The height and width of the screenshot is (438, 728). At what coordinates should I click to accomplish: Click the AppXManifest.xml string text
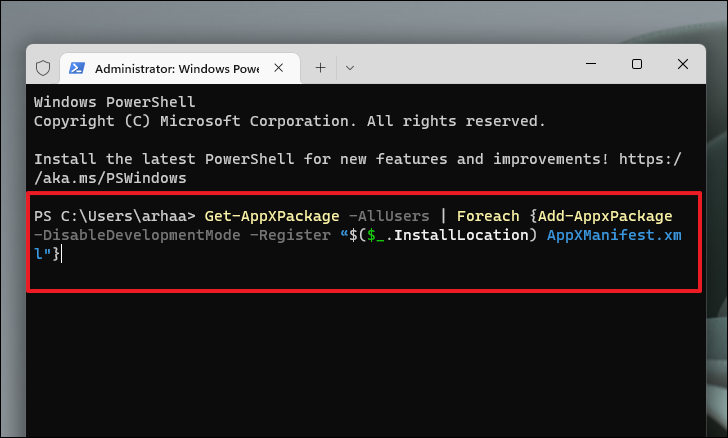pyautogui.click(x=614, y=235)
